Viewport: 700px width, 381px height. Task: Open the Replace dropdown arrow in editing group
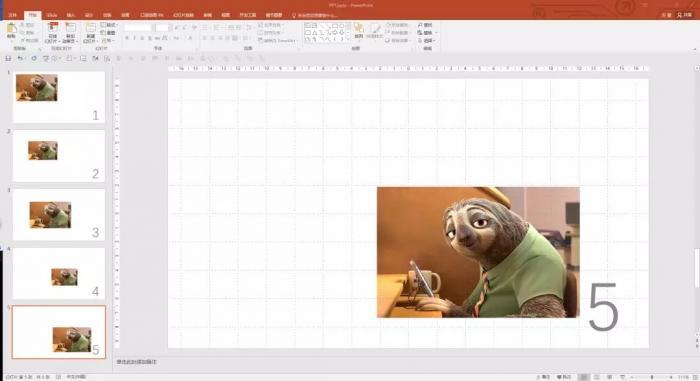point(436,33)
